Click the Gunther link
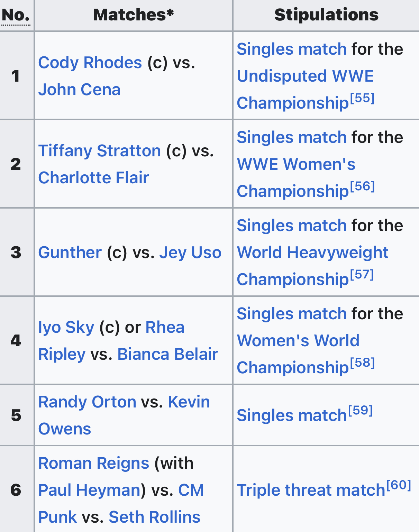Image resolution: width=419 pixels, height=532 pixels. pyautogui.click(x=70, y=253)
